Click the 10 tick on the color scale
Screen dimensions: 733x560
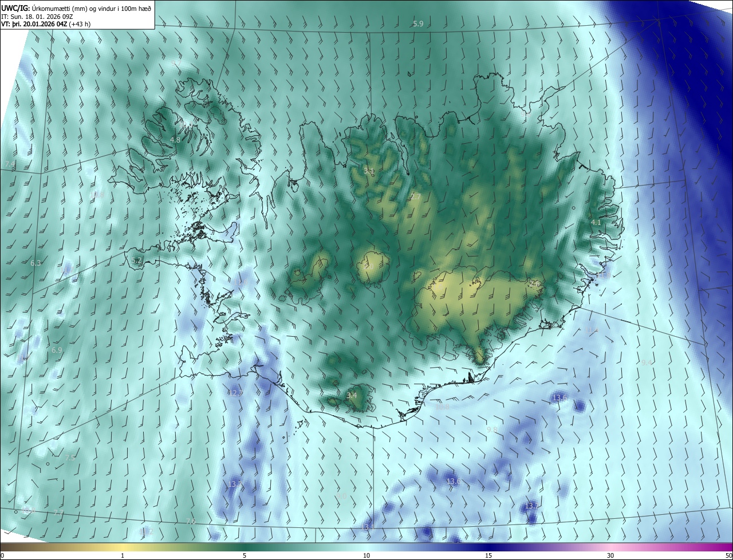(366, 555)
